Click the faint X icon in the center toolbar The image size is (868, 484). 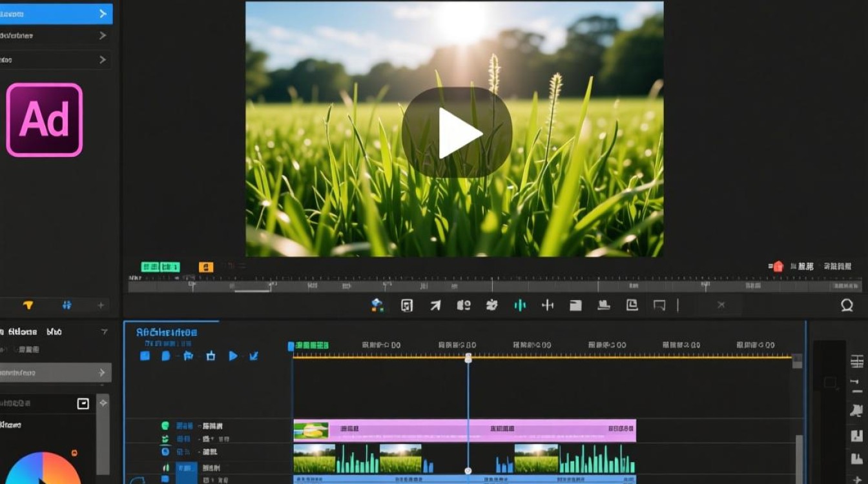721,305
